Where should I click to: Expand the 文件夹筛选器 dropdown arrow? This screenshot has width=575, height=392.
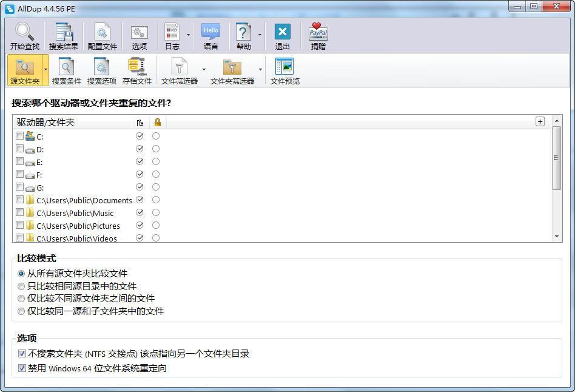[x=260, y=69]
